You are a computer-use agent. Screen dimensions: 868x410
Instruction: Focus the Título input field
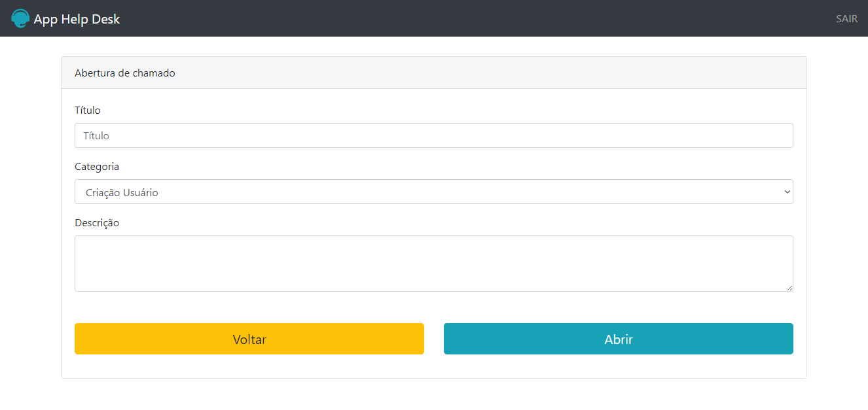tap(433, 135)
